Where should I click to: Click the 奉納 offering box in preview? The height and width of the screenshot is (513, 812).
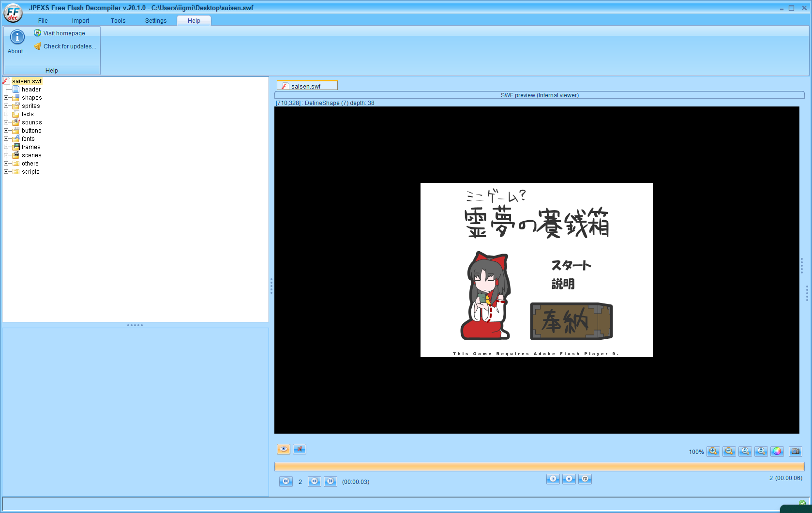click(571, 321)
